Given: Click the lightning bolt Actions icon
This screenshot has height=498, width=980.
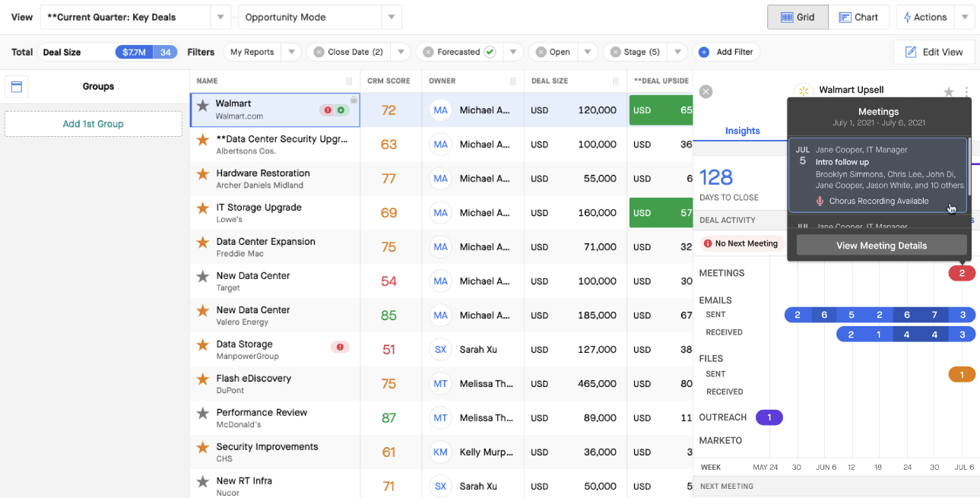Looking at the screenshot, I should 907,17.
